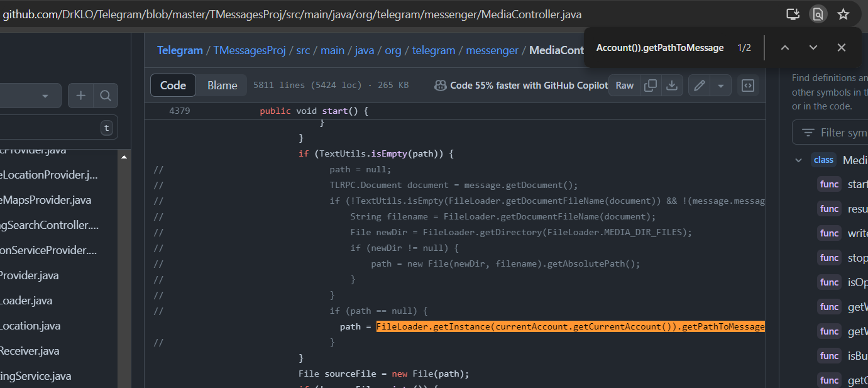Install app icon in address bar
The height and width of the screenshot is (388, 868).
pyautogui.click(x=793, y=14)
